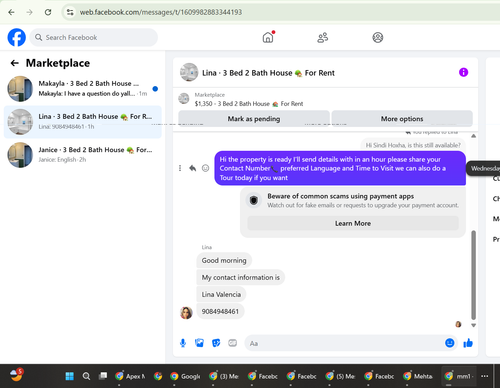Click the chat title 'Lina · 3 Bed 2 Bath House'
The height and width of the screenshot is (388, 500).
click(268, 73)
